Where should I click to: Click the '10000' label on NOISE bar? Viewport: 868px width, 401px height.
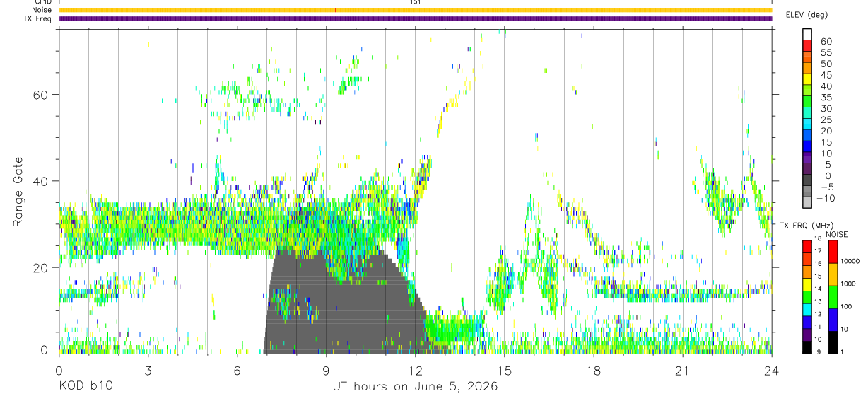tap(850, 261)
